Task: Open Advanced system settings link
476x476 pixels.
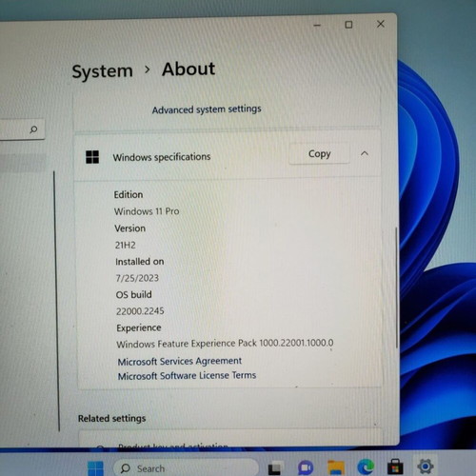Action: pyautogui.click(x=207, y=109)
